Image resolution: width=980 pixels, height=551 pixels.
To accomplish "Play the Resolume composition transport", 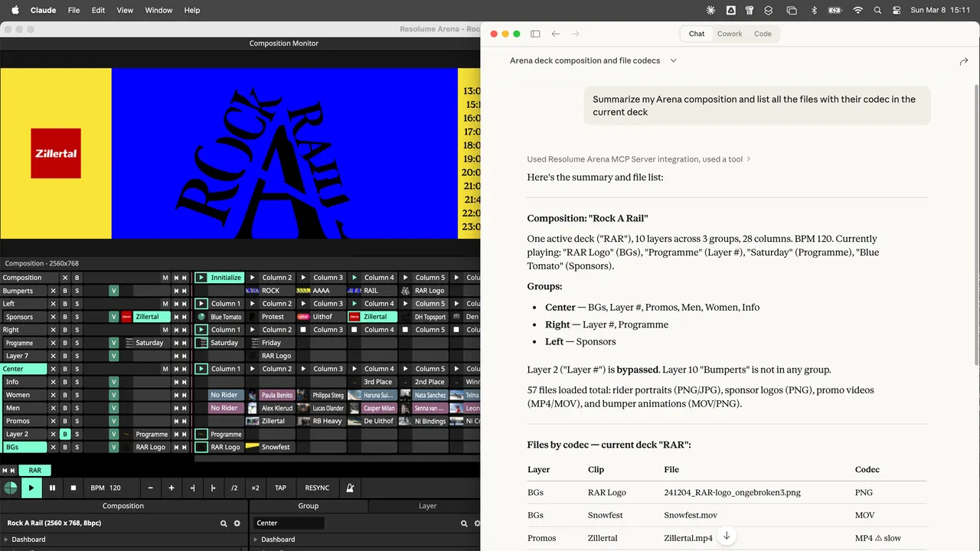I will click(x=31, y=487).
